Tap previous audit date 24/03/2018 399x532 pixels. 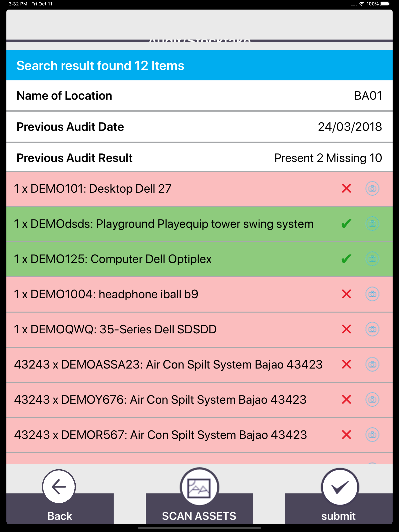click(x=350, y=127)
